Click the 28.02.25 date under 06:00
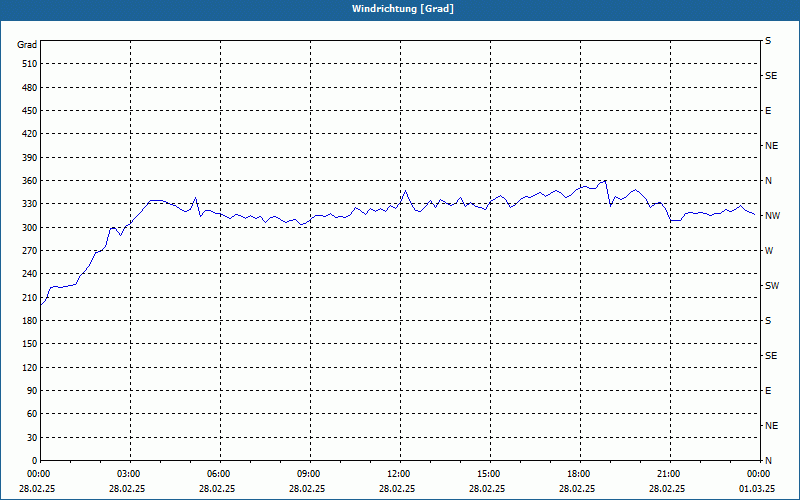 click(217, 489)
